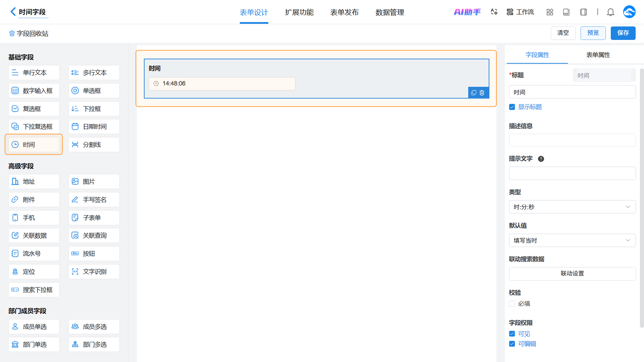Screen dimensions: 644x362
Task: Add 地址 field
Action: [34, 182]
